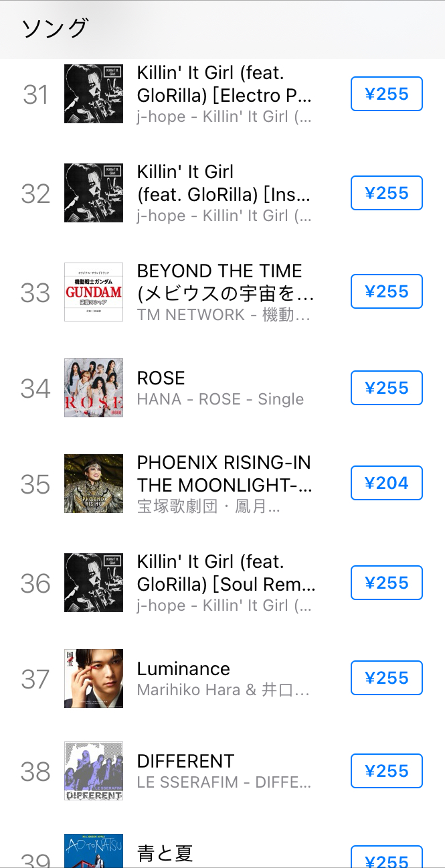Screen dimensions: 445x868
Task: Tap the ¥204 price button for PHOENIX RISING
Action: (x=386, y=483)
